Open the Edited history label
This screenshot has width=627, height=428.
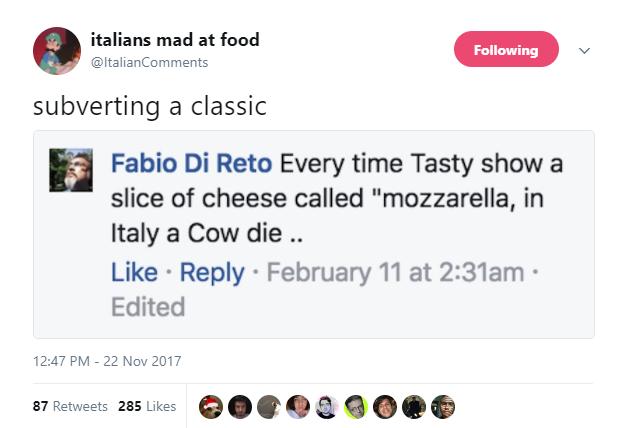click(148, 307)
